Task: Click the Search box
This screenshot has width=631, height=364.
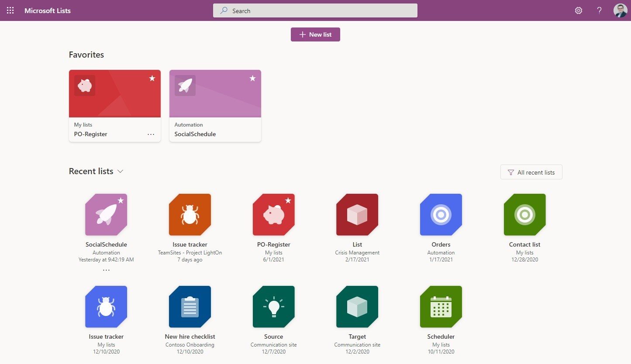Action: point(315,10)
